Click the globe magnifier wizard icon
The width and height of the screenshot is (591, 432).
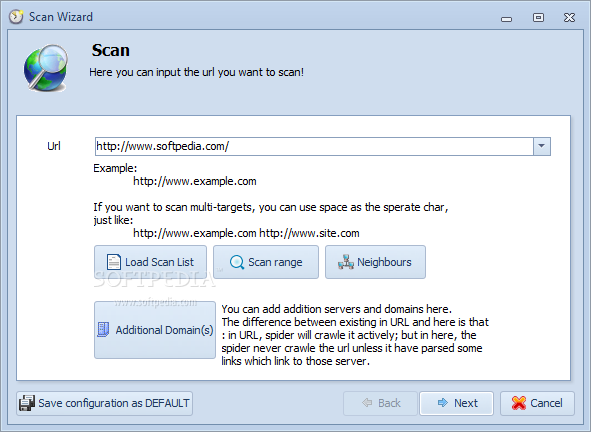point(46,68)
